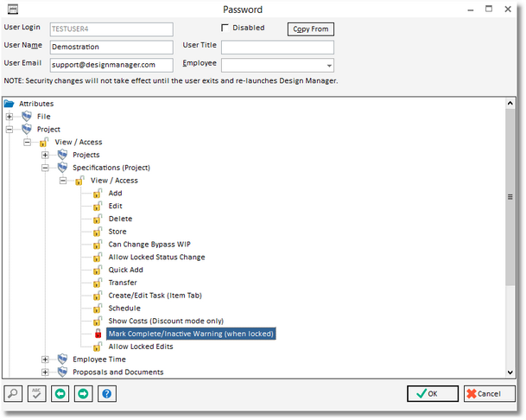Image resolution: width=526 pixels, height=420 pixels.
Task: Click the window system menu icon in title bar
Action: [13, 9]
